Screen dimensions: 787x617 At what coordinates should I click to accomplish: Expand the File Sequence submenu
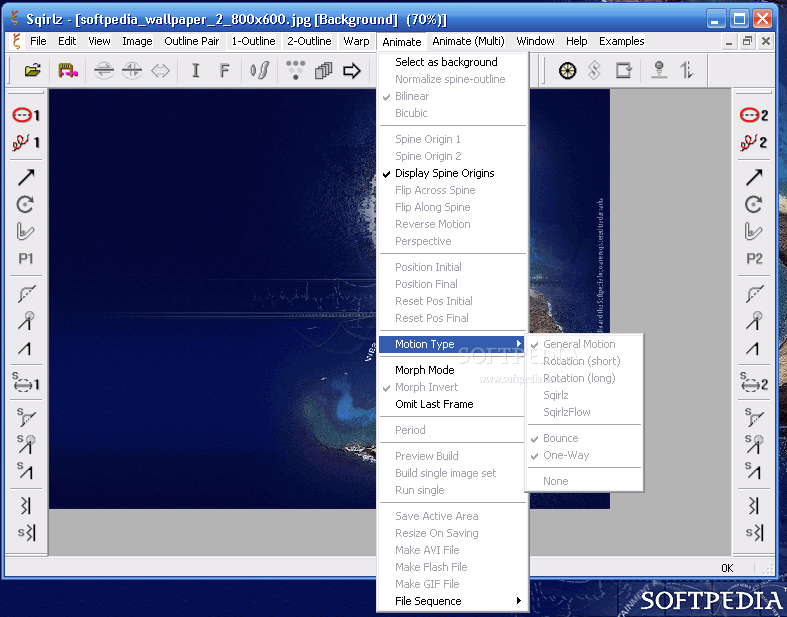[x=452, y=601]
